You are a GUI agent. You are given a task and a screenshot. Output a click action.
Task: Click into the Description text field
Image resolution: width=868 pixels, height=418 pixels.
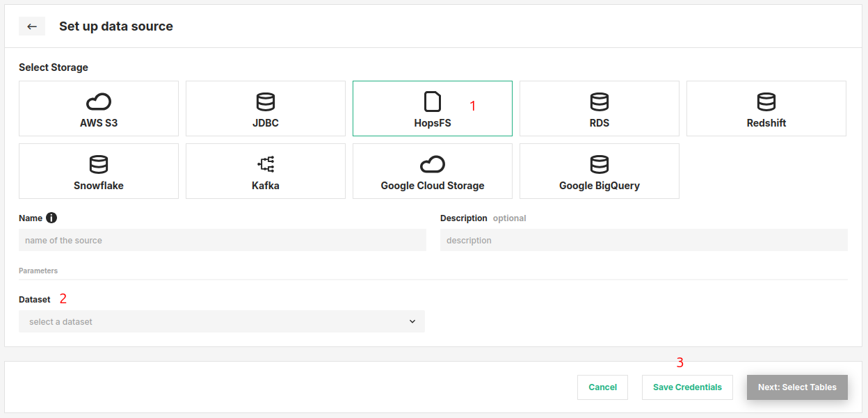[643, 240]
